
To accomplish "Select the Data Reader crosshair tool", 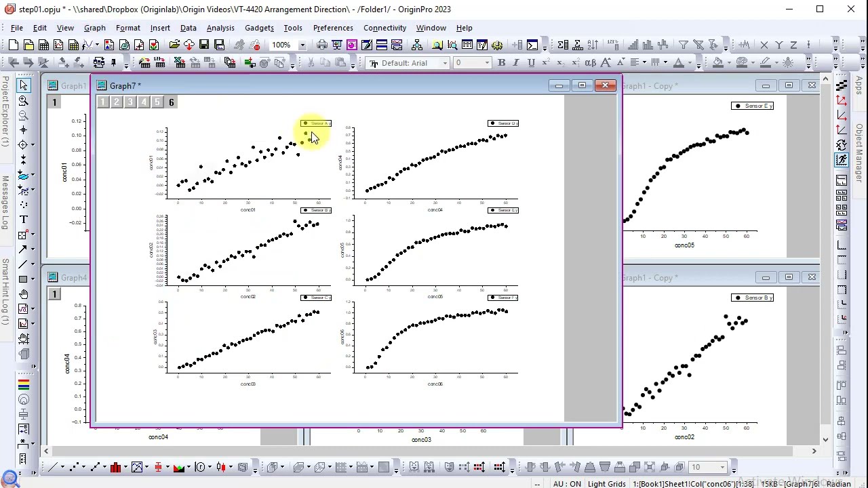I will [x=23, y=145].
